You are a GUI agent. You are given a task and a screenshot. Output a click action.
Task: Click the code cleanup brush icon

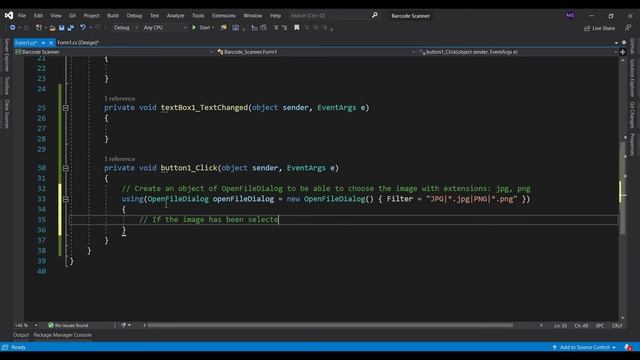[124, 325]
